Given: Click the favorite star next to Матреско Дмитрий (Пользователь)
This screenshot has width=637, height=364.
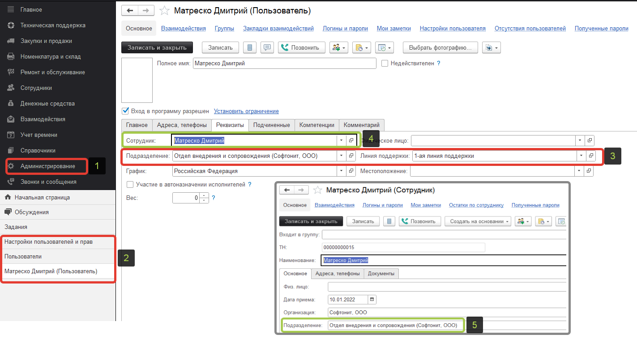Looking at the screenshot, I should tap(164, 11).
